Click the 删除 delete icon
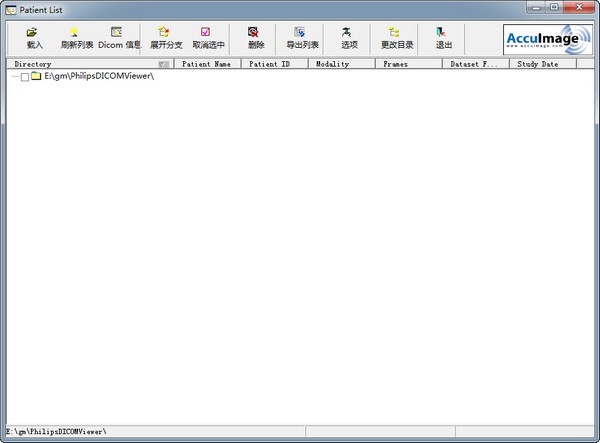 pos(253,32)
